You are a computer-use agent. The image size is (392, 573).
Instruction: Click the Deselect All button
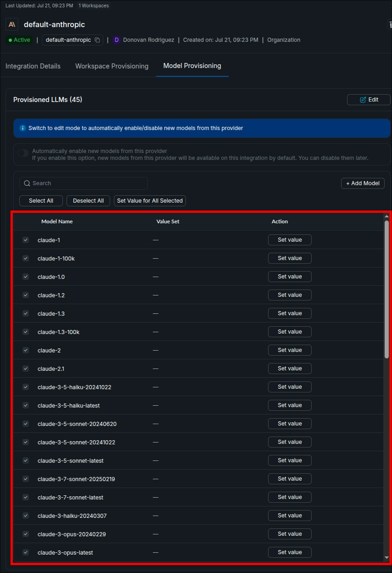click(88, 201)
